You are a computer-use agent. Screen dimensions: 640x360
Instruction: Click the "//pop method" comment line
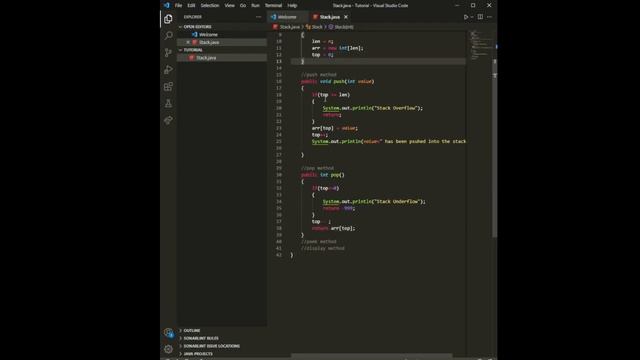[x=317, y=168]
